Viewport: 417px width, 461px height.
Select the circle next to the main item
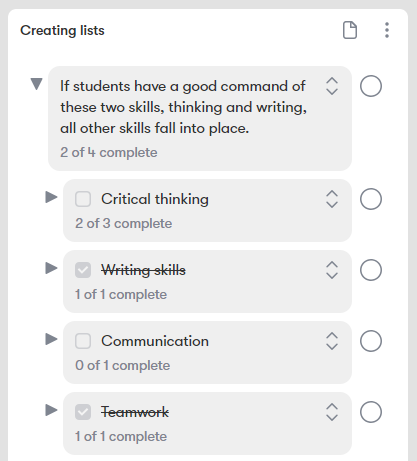point(371,86)
